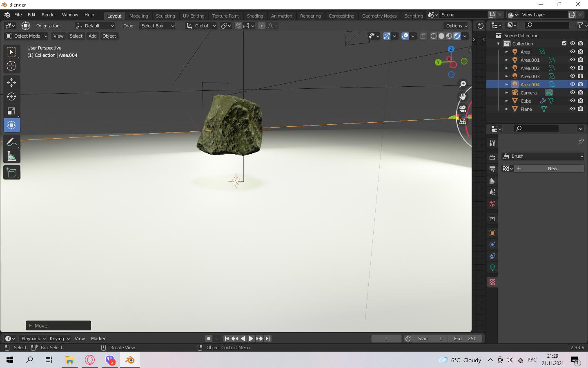Image resolution: width=588 pixels, height=368 pixels.
Task: Choose the Add Cube tool
Action: (11, 173)
